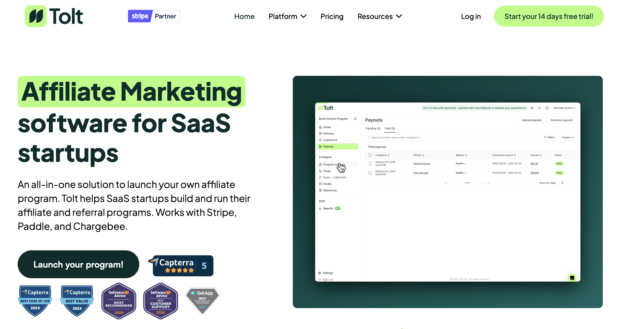Click Start your 14 days free trial button
Image resolution: width=644 pixels, height=329 pixels.
(549, 17)
